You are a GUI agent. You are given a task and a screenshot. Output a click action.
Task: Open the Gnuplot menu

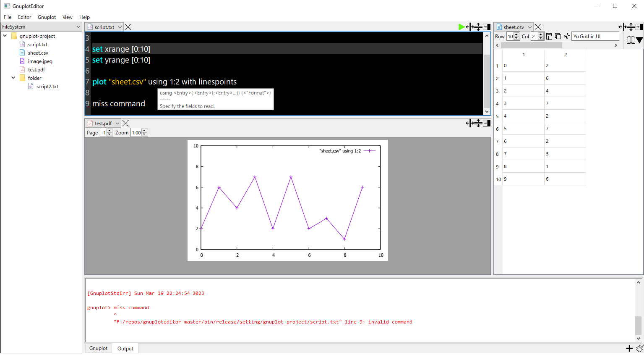pos(47,17)
